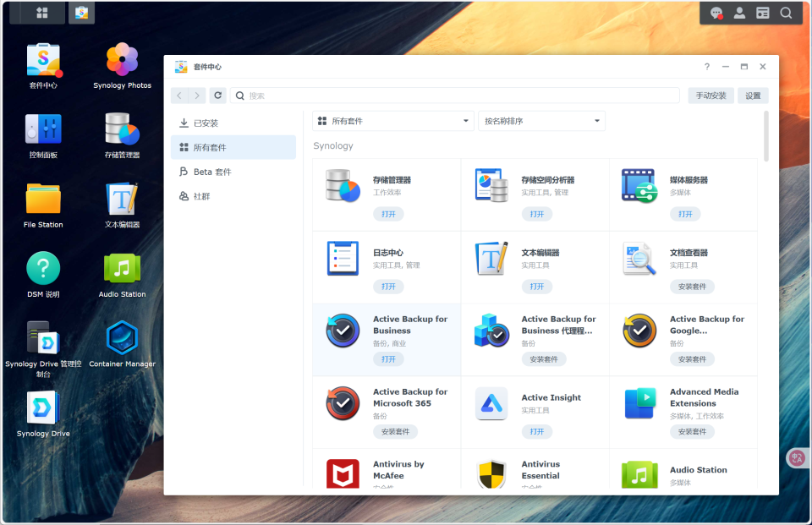Open the user account options icon
The width and height of the screenshot is (812, 525).
point(739,13)
